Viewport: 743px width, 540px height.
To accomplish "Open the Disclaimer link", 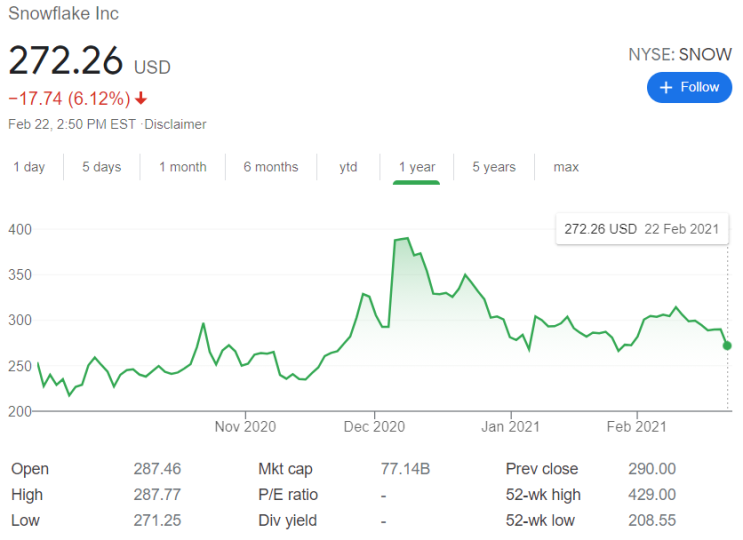I will pyautogui.click(x=177, y=124).
